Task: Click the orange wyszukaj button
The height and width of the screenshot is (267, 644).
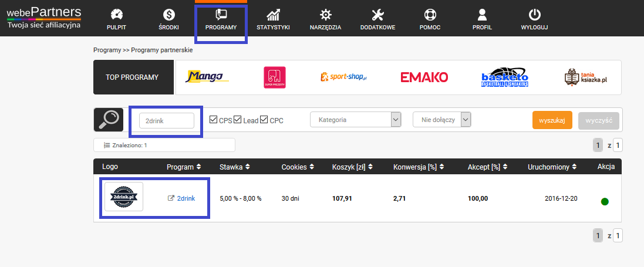Action: [552, 120]
